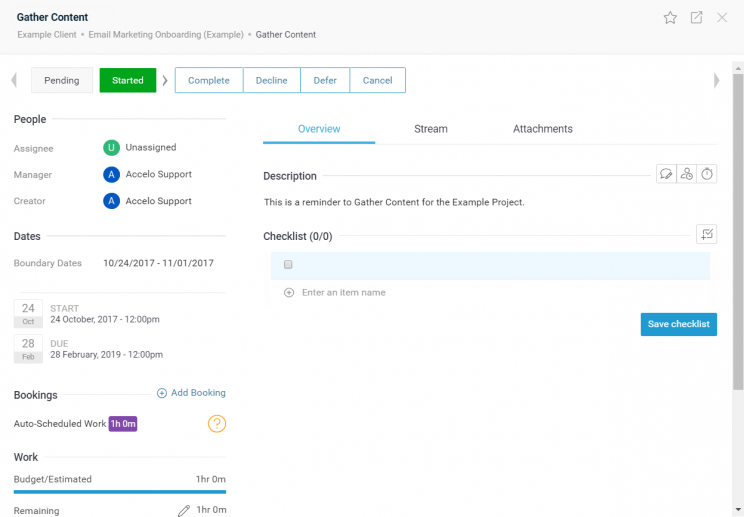The height and width of the screenshot is (517, 744).
Task: Click the chevron after Started status
Action: click(165, 81)
